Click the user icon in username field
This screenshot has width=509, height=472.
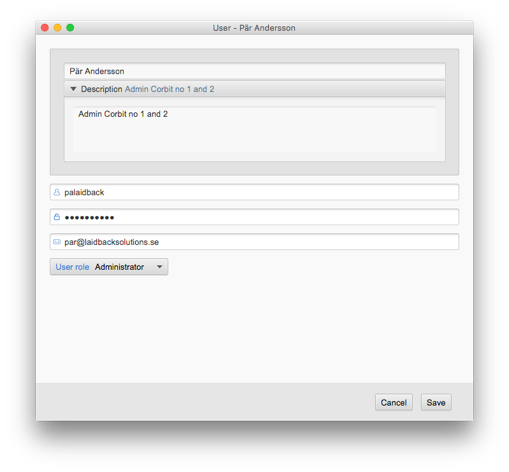point(57,192)
